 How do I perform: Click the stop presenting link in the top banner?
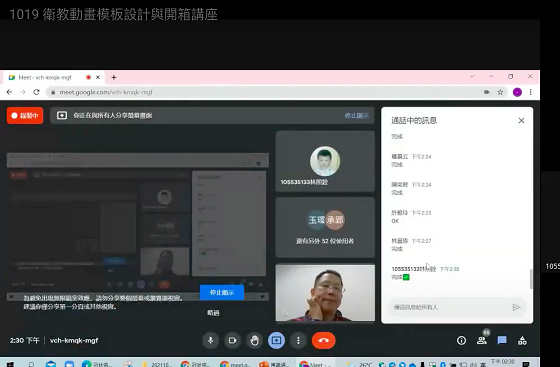(356, 116)
